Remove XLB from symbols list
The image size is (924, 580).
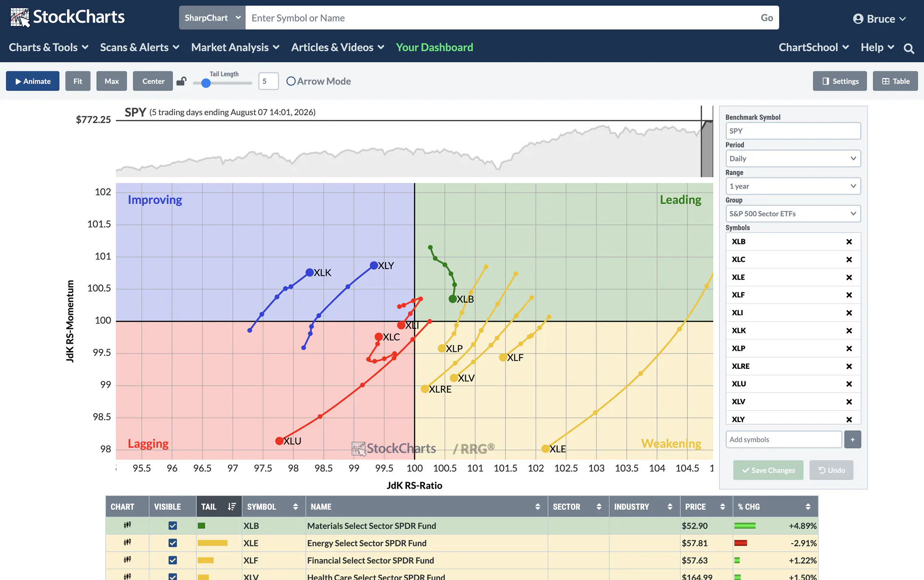pyautogui.click(x=849, y=242)
